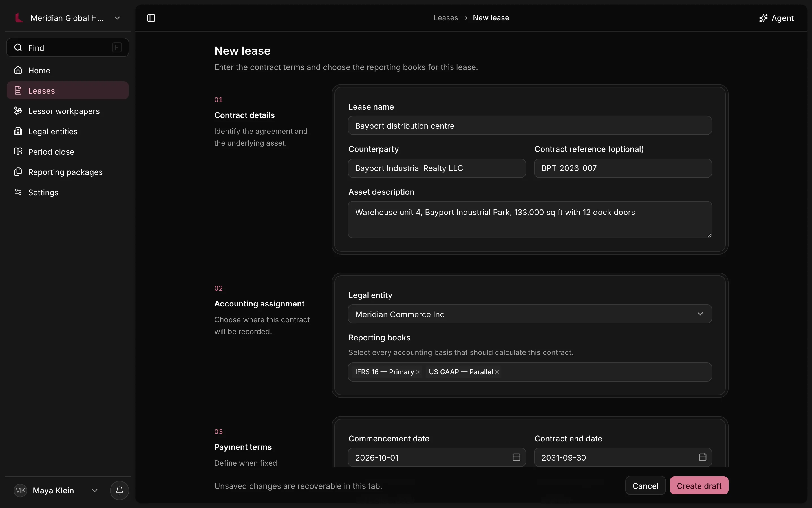Edit the Lease name field
This screenshot has height=508, width=812.
point(530,126)
